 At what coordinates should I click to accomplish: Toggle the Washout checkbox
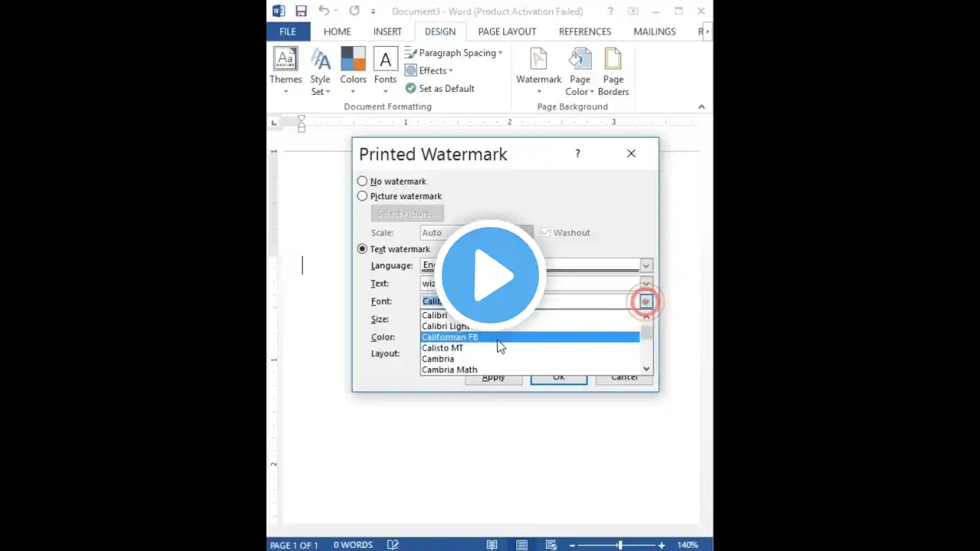pos(545,233)
